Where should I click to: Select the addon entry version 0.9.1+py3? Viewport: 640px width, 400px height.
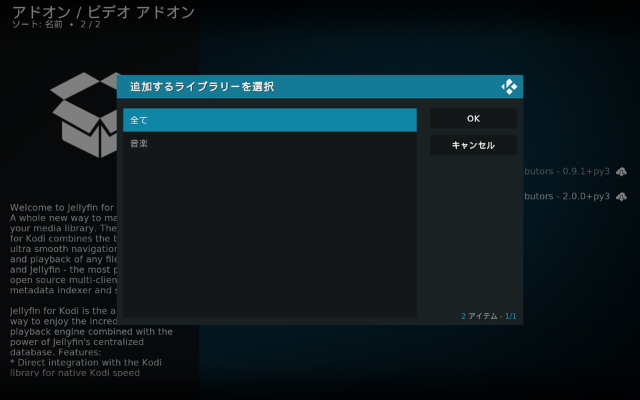(x=567, y=171)
